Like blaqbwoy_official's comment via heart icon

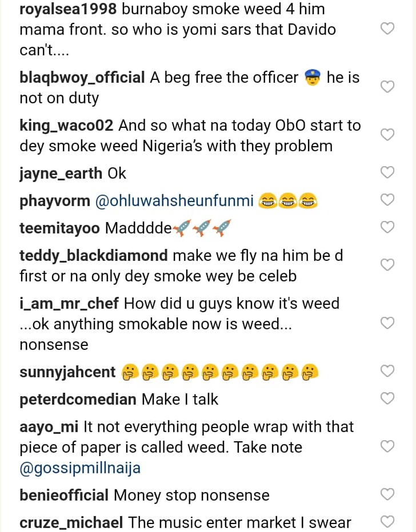[387, 87]
